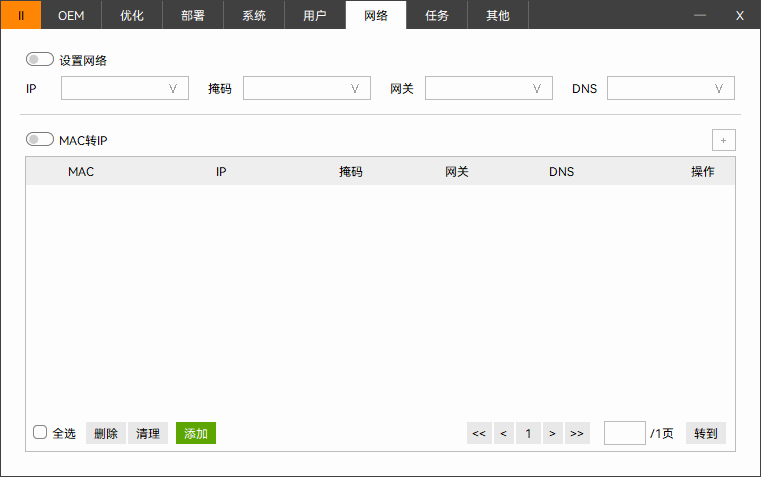The height and width of the screenshot is (477, 761).
Task: Click the plus icon above the MAC table
Action: coord(723,140)
